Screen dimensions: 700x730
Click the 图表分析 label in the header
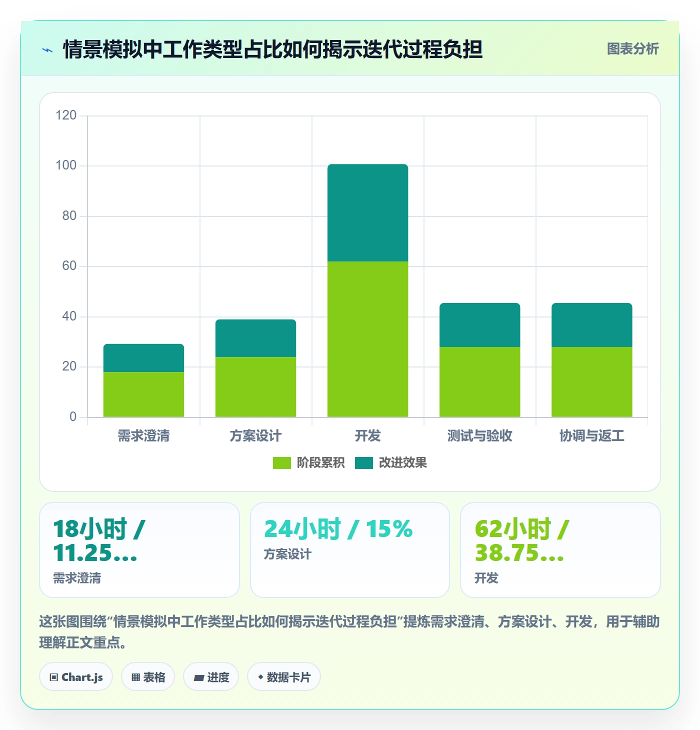point(632,49)
